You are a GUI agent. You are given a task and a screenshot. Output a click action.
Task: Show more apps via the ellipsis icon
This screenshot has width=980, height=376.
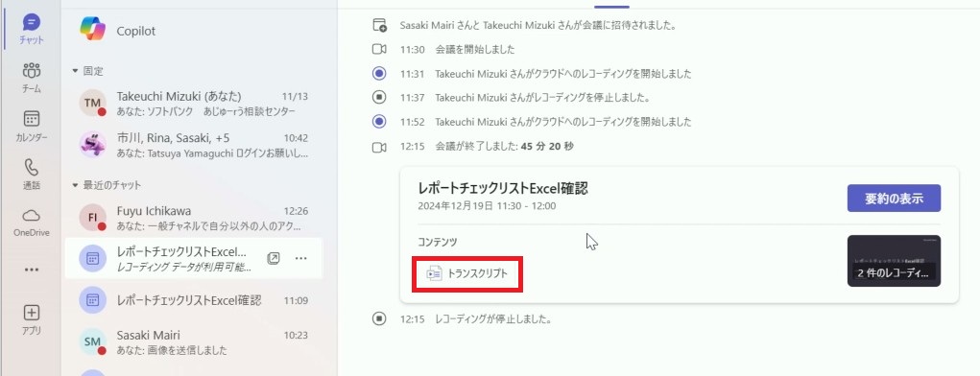tap(32, 270)
